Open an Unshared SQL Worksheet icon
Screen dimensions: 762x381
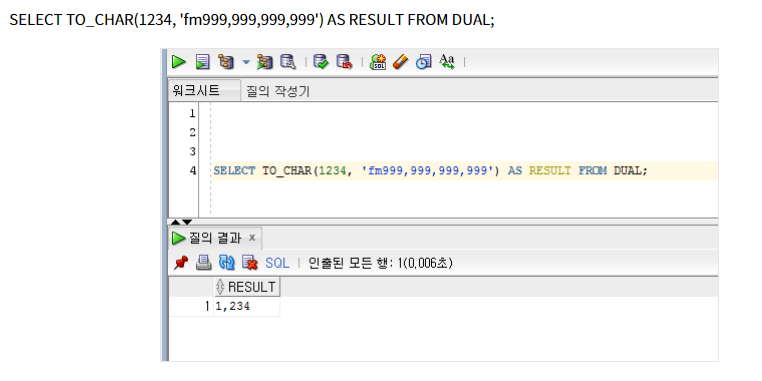[378, 62]
